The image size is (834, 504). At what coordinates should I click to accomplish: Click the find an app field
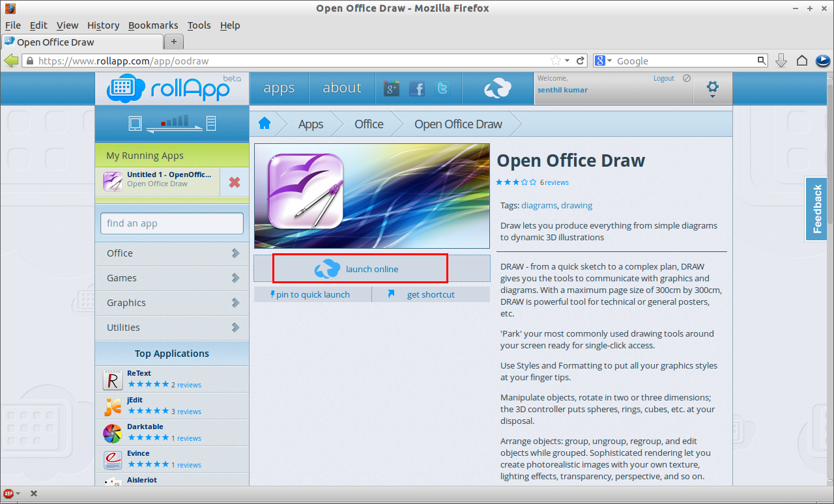click(x=172, y=223)
